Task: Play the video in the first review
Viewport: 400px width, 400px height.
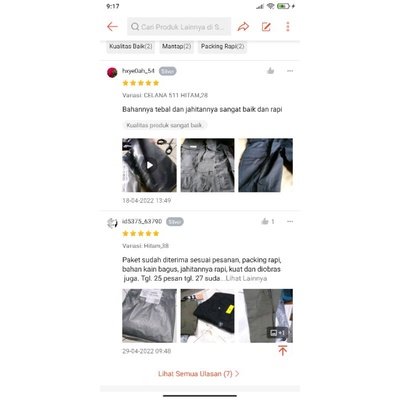Action: tap(149, 165)
